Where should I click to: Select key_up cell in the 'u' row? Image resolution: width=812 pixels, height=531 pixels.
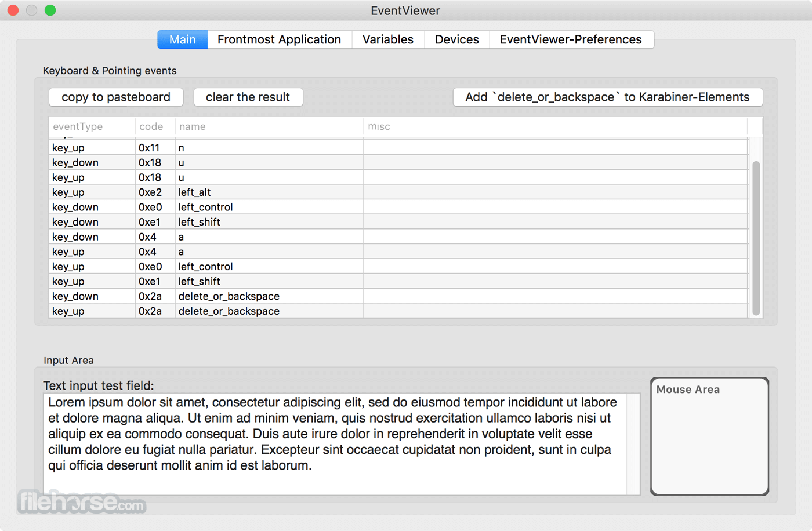pos(92,177)
